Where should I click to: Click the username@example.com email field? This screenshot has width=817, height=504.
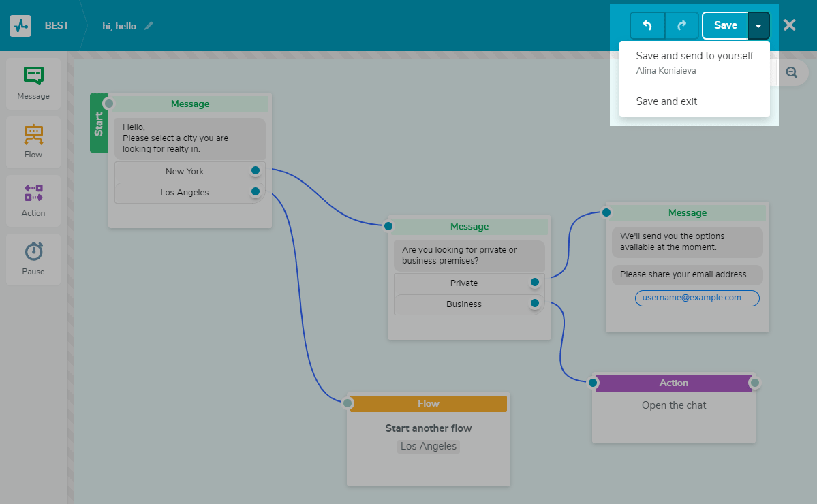[696, 298]
